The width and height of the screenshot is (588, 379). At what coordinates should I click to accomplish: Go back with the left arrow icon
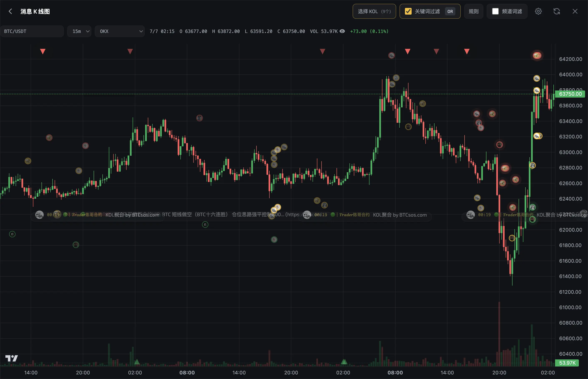10,11
